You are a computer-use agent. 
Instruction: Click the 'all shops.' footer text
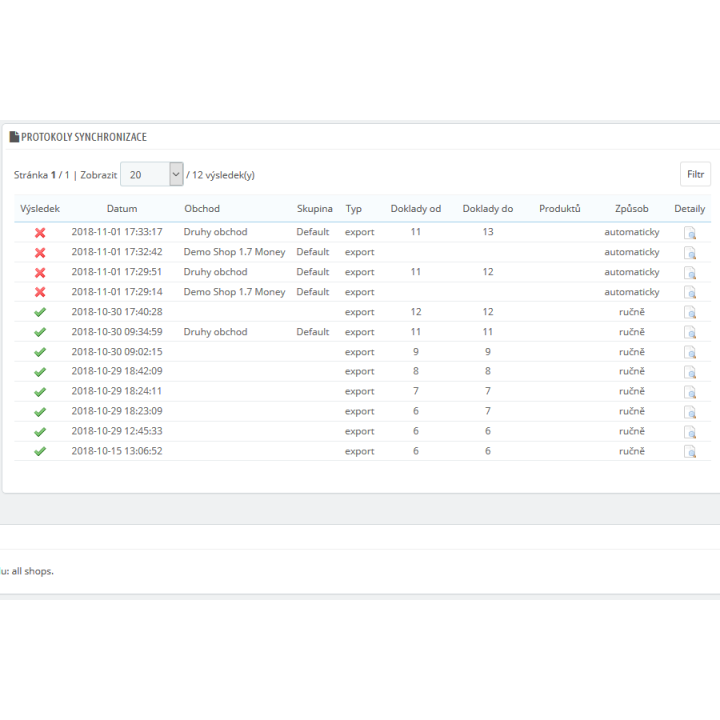click(x=33, y=571)
